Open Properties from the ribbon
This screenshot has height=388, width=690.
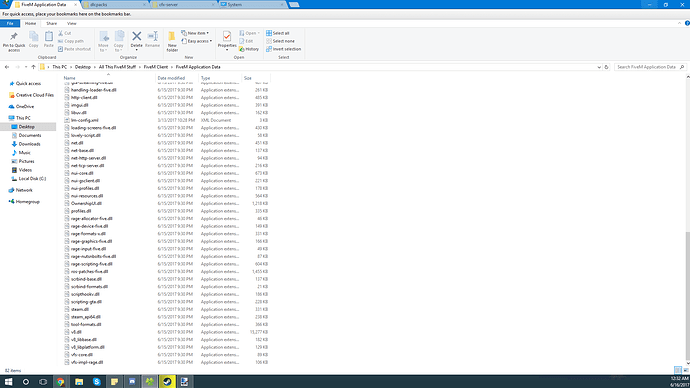click(x=227, y=37)
